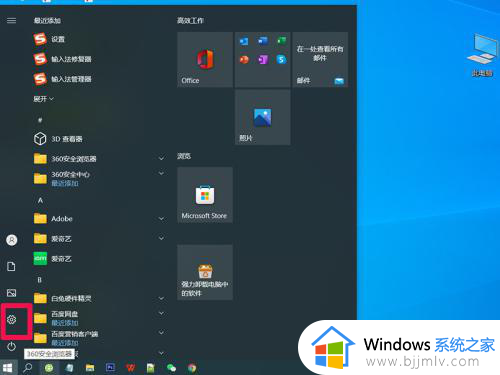The height and width of the screenshot is (375, 500).
Task: Open 输入法管理器 in recently added list
Action: (x=99, y=79)
